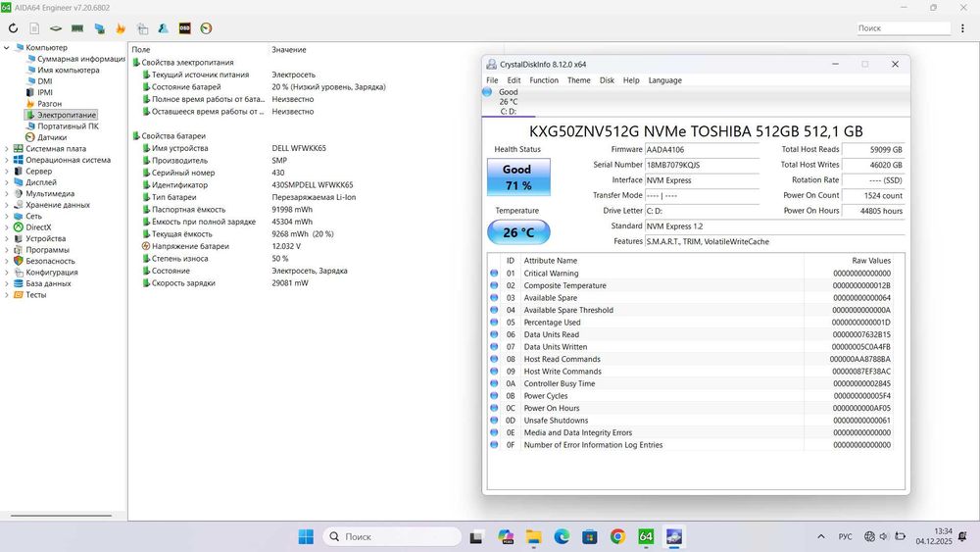The height and width of the screenshot is (552, 980).
Task: Click the РУС language indicator
Action: [x=845, y=536]
